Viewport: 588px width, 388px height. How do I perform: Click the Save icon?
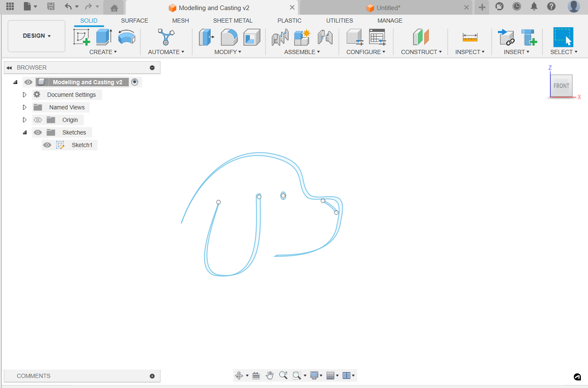pos(51,6)
